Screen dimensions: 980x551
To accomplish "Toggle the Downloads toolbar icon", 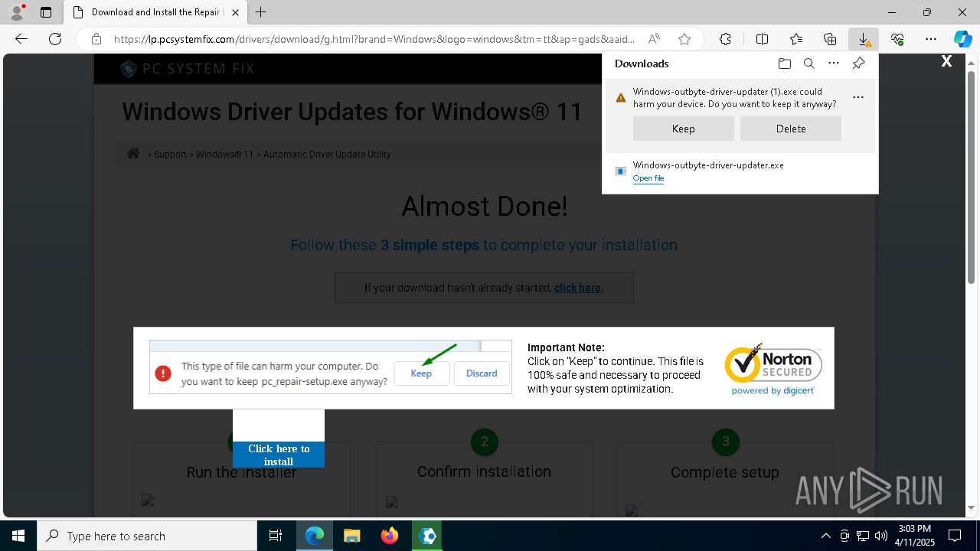I will tap(864, 39).
